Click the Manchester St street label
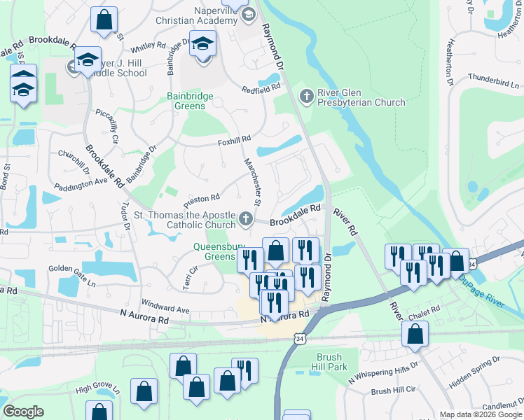Viewport: 524px width, 420px height. click(x=252, y=181)
